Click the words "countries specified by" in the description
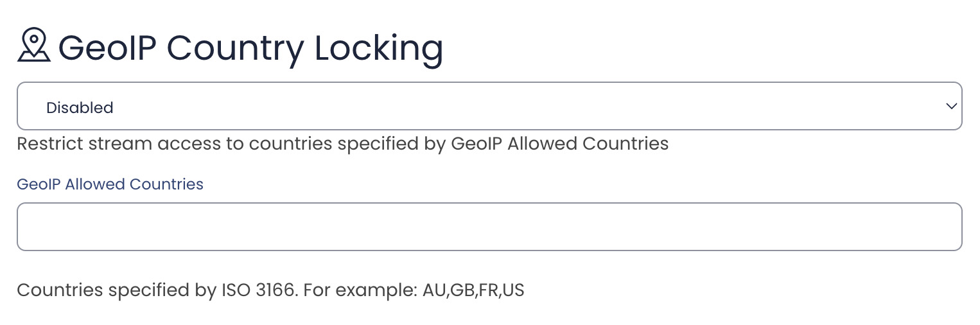Screen dimensions: 980x325 point(347,143)
